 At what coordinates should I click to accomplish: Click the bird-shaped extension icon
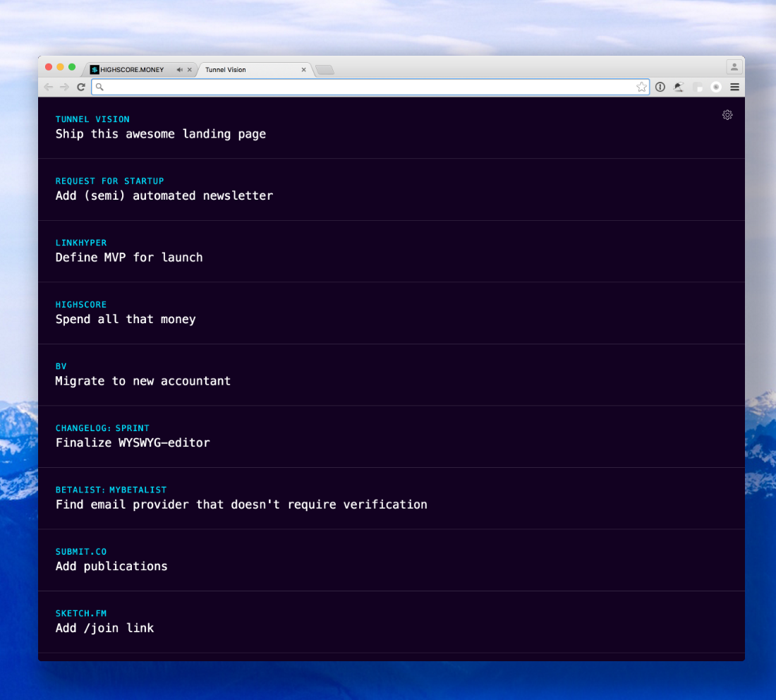click(x=679, y=87)
